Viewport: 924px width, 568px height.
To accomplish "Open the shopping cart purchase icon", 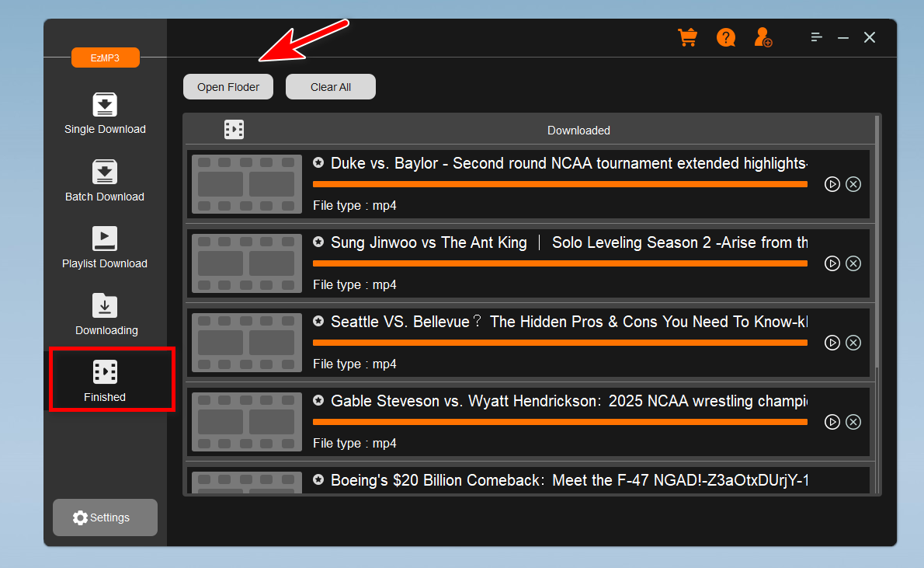I will pos(688,37).
